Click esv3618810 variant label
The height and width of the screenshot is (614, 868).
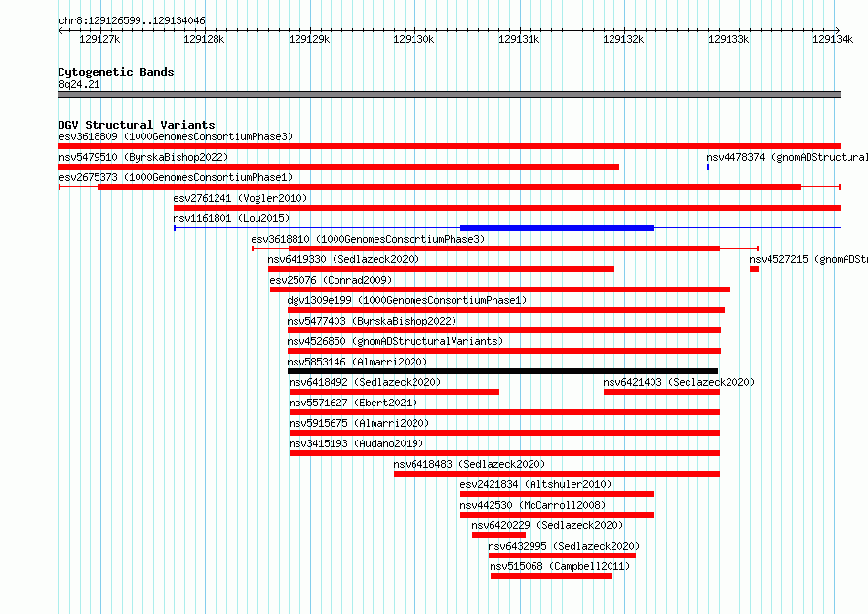pyautogui.click(x=368, y=239)
